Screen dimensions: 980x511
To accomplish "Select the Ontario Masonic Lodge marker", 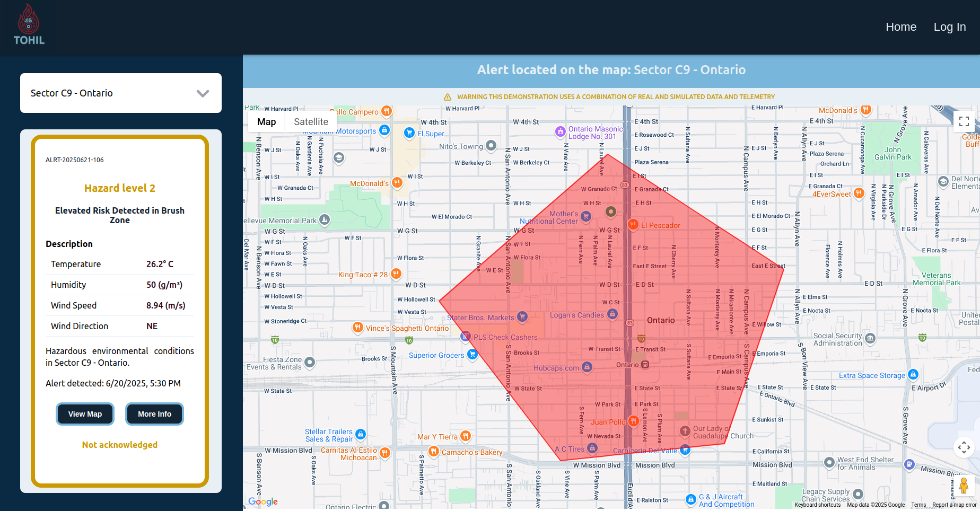I will 561,131.
